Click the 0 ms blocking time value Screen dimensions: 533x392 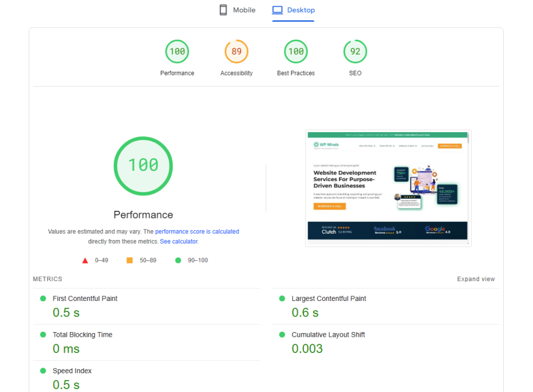[66, 349]
